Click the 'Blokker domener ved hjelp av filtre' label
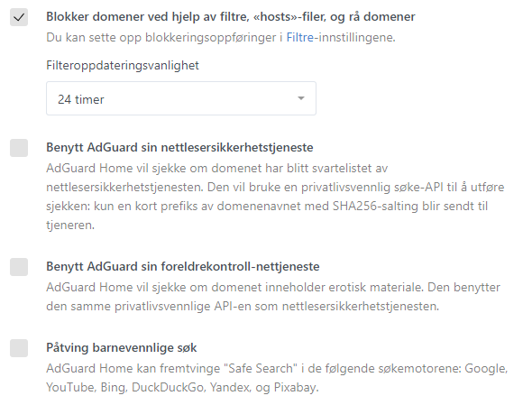The image size is (532, 405). [x=231, y=17]
